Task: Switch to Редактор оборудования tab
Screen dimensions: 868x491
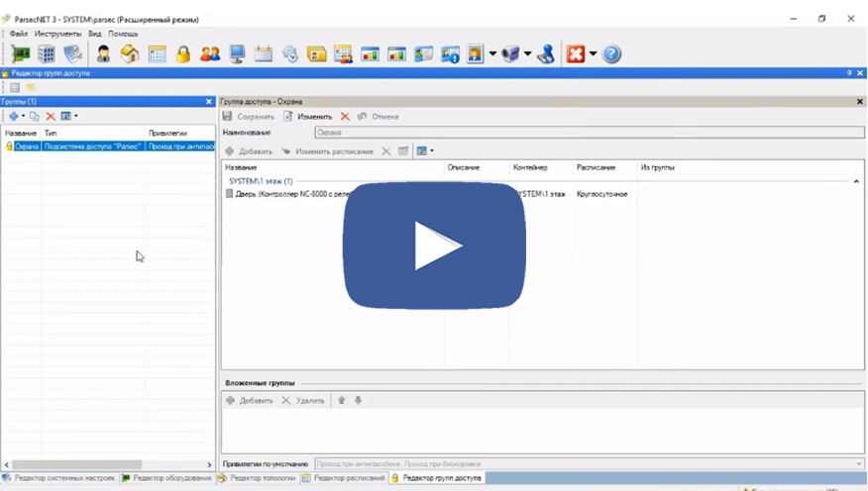Action: (166, 478)
